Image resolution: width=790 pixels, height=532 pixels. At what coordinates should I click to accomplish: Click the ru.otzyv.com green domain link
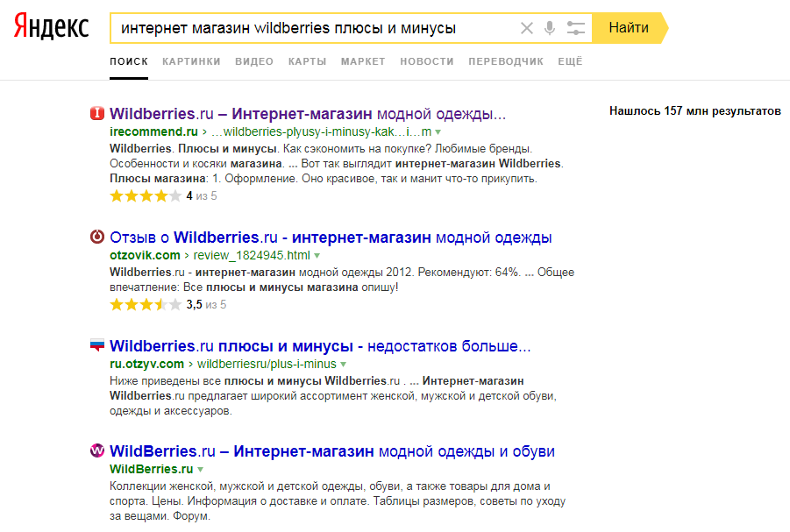coord(147,365)
